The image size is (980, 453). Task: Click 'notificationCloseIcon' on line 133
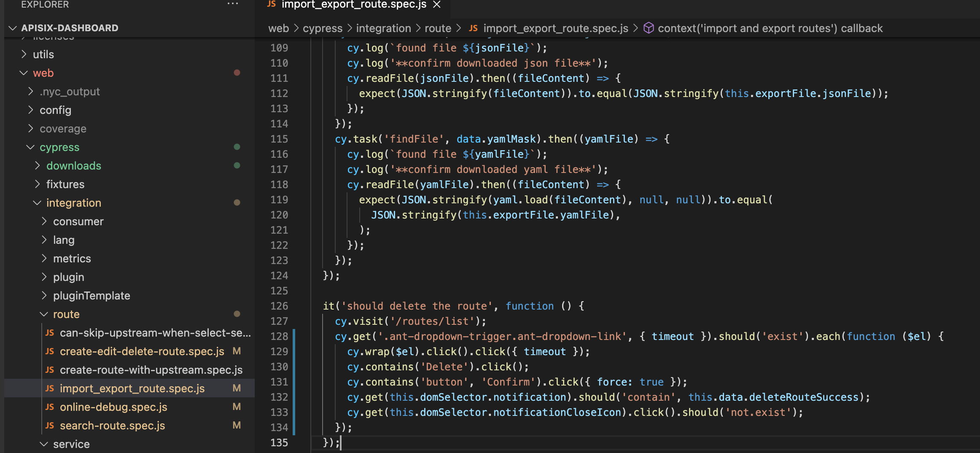tap(557, 412)
